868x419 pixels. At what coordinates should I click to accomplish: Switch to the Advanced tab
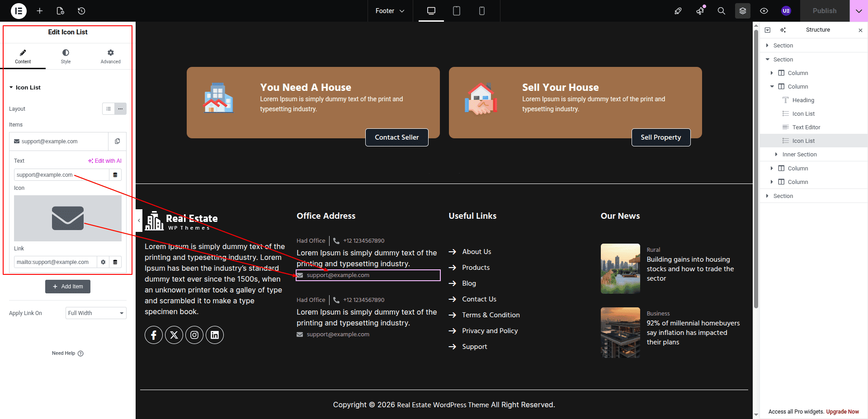pyautogui.click(x=110, y=56)
